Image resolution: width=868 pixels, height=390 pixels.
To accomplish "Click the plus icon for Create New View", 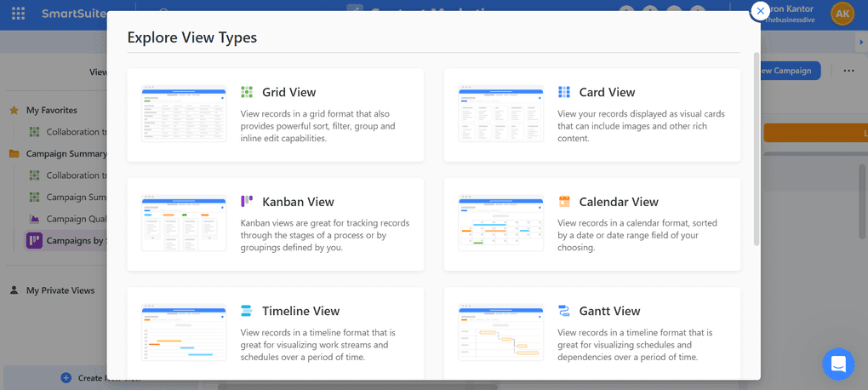I will click(66, 378).
